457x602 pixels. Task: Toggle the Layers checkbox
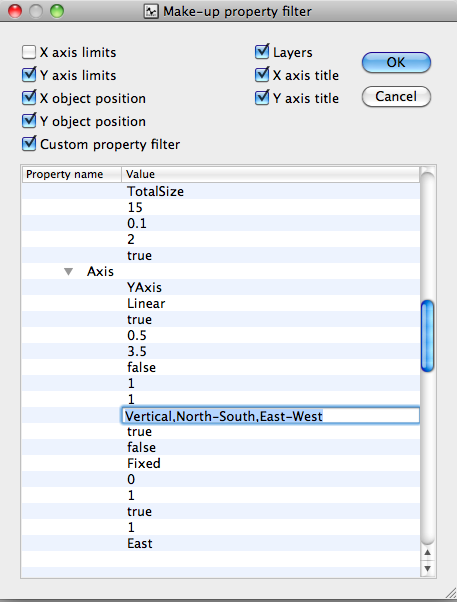[x=262, y=52]
